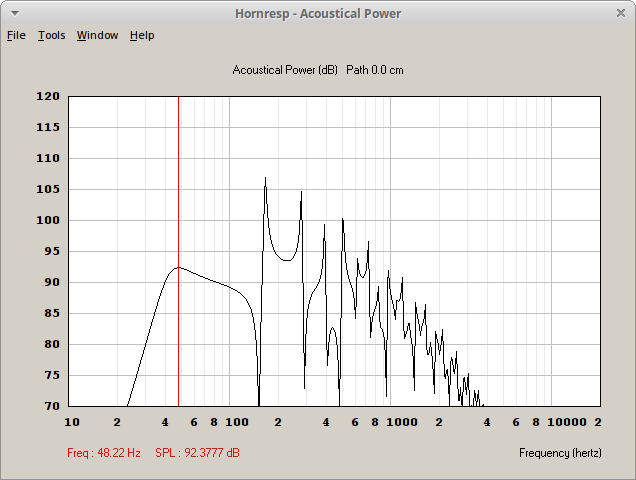This screenshot has height=480, width=636.
Task: Click the 'Acoustical Power (dB)' chart title
Action: [285, 70]
